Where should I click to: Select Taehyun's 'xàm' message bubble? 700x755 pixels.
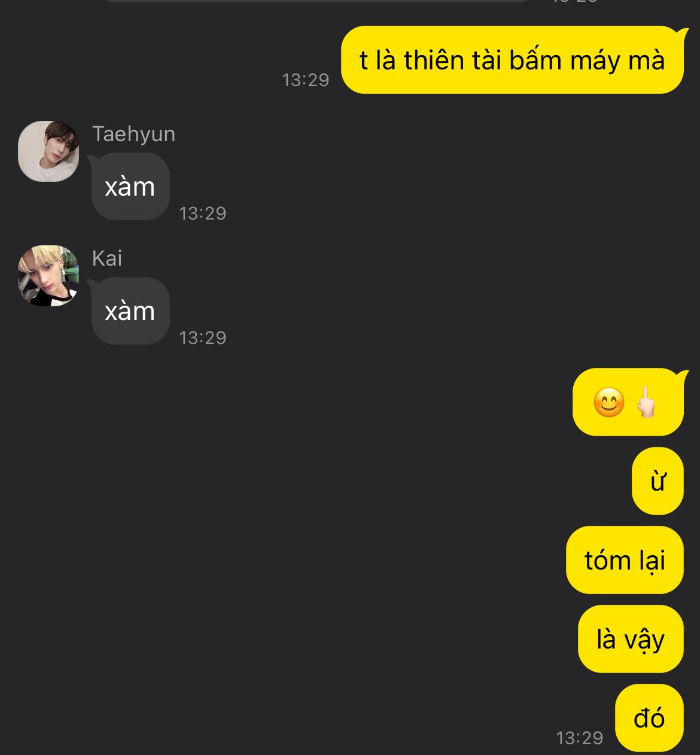click(x=130, y=187)
